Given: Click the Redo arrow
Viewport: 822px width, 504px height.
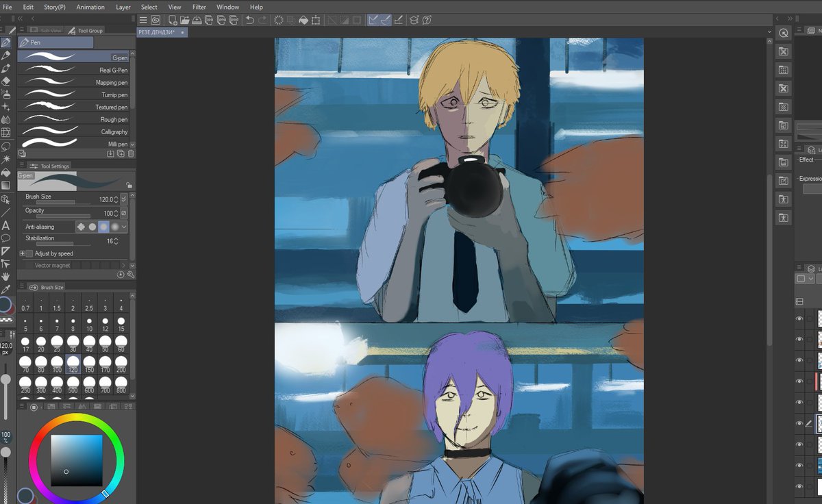Looking at the screenshot, I should point(262,20).
